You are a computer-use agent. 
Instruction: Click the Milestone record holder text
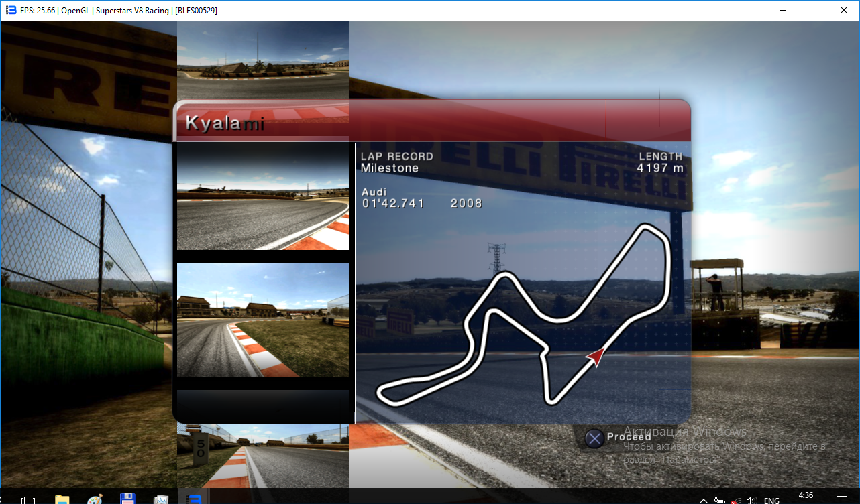click(390, 168)
